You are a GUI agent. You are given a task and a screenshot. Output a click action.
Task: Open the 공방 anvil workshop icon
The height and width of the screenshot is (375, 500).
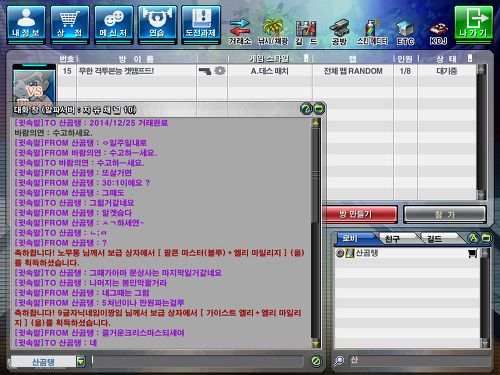(x=339, y=32)
